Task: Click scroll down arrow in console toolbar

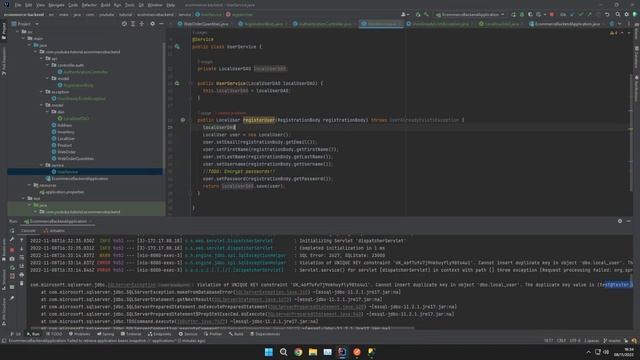Action: point(22,249)
